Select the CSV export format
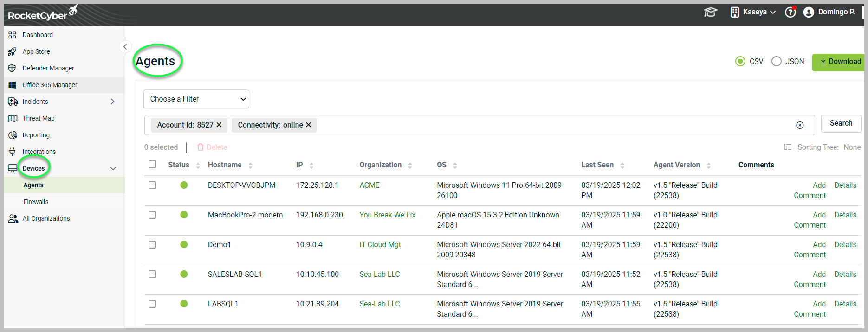This screenshot has width=868, height=332. click(740, 61)
